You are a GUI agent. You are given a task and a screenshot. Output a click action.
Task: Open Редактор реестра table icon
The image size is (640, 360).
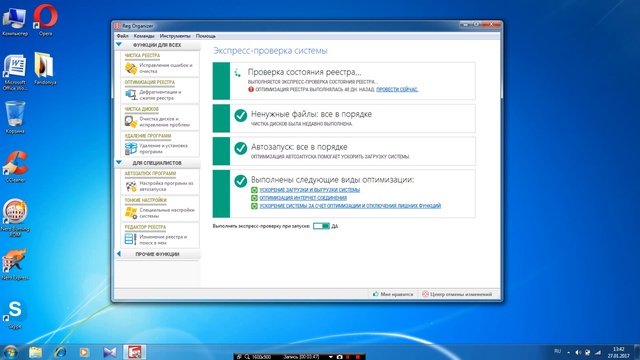(x=131, y=239)
